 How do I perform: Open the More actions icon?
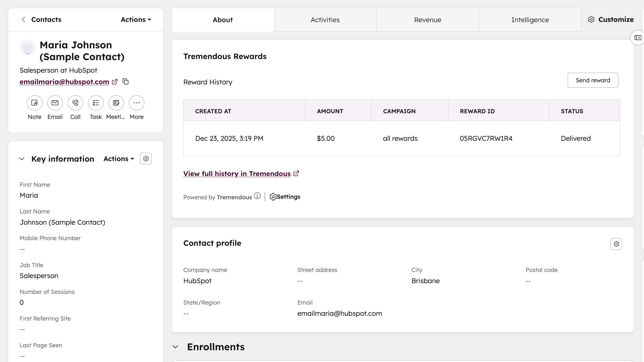coord(136,103)
